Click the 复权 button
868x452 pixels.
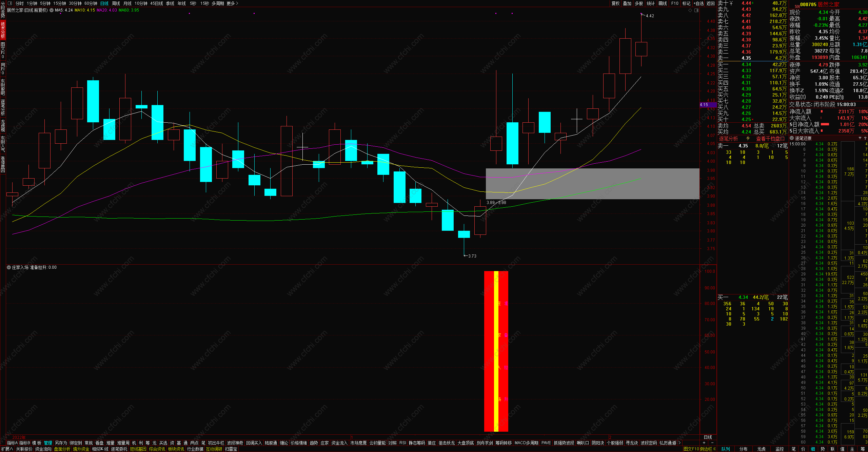(x=616, y=3)
